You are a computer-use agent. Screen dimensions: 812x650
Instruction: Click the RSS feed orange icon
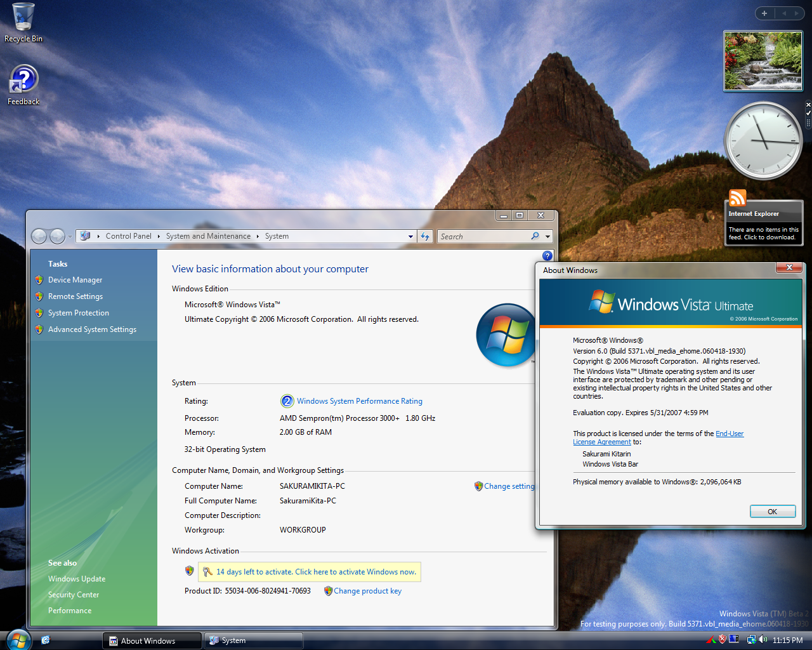(x=737, y=198)
